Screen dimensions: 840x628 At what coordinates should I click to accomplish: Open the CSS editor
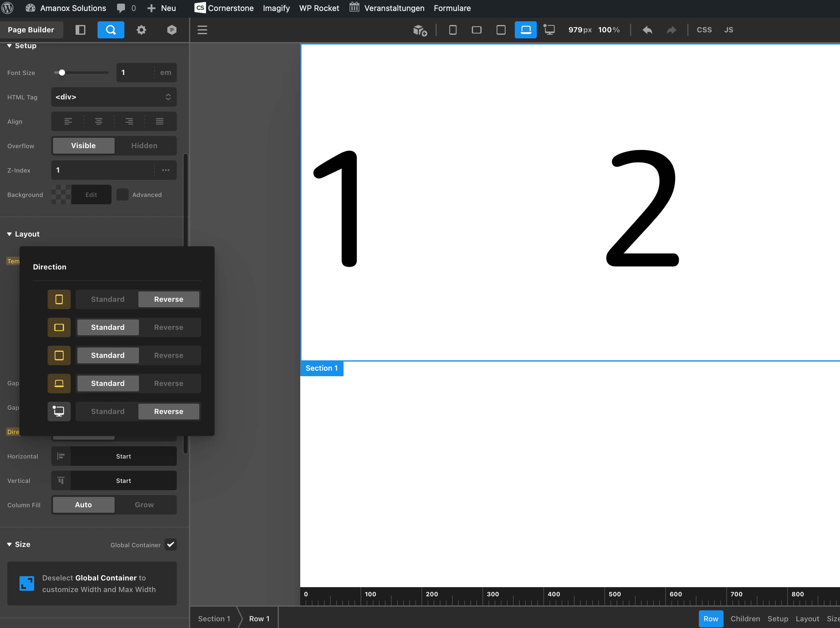[704, 30]
